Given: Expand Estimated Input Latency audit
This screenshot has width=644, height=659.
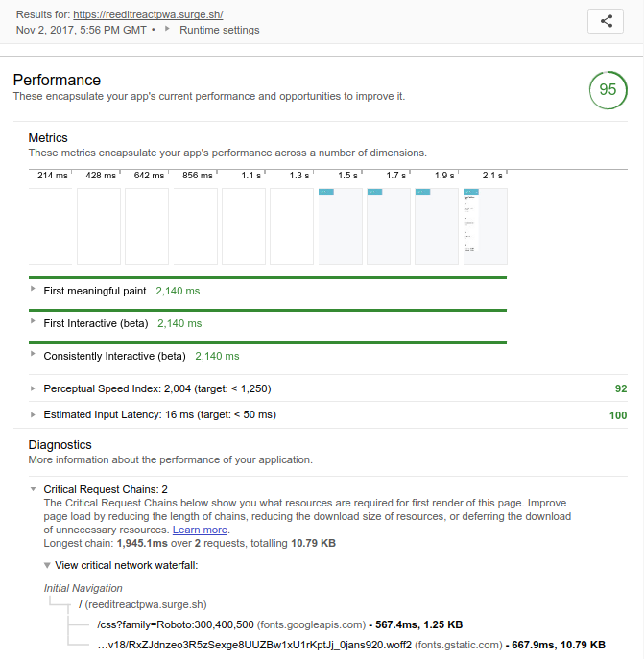Looking at the screenshot, I should tap(159, 414).
